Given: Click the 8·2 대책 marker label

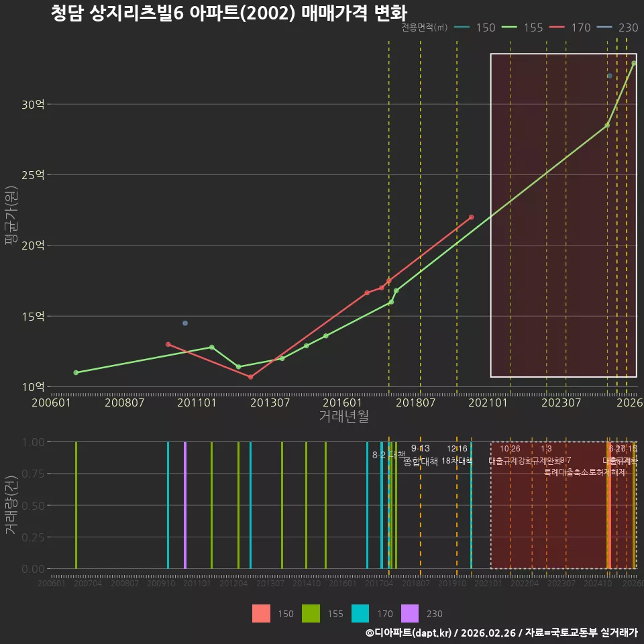Looking at the screenshot, I should point(389,455).
